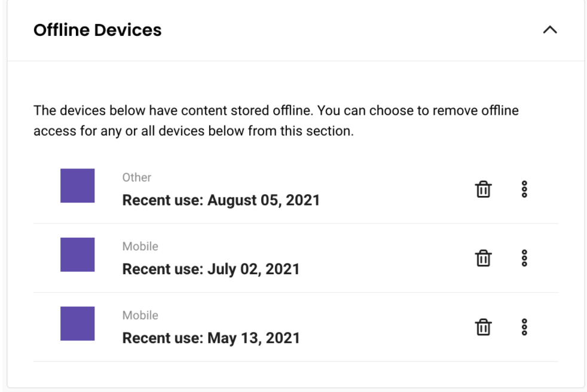Click the delete icon in the top device row
587x392 pixels.
tap(483, 189)
